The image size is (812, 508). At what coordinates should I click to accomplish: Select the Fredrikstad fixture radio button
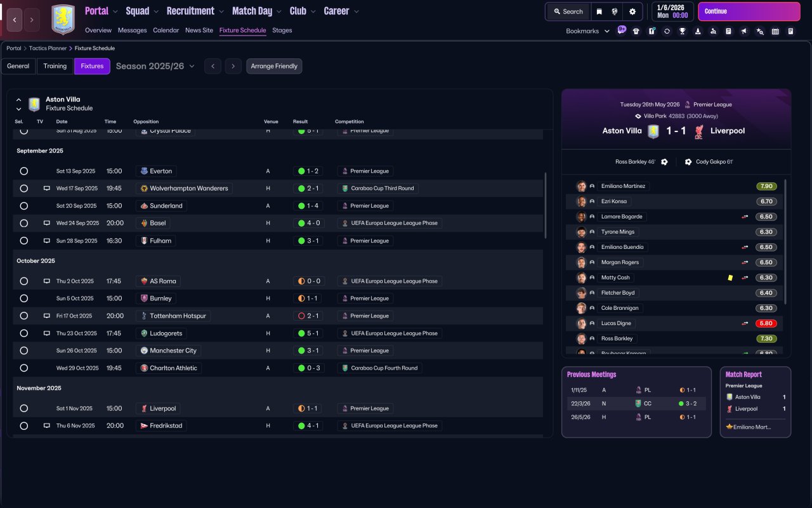click(x=23, y=426)
